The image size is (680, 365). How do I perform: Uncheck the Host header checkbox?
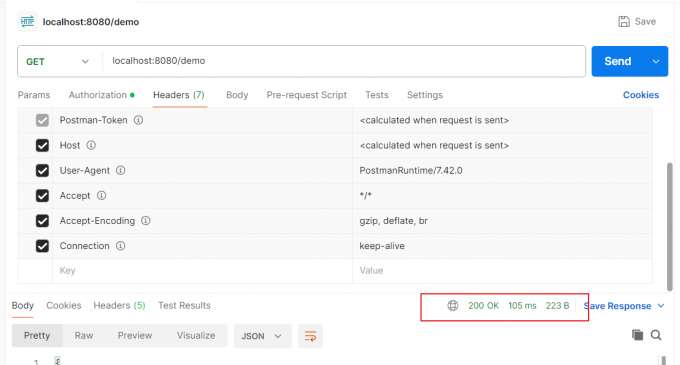click(42, 145)
